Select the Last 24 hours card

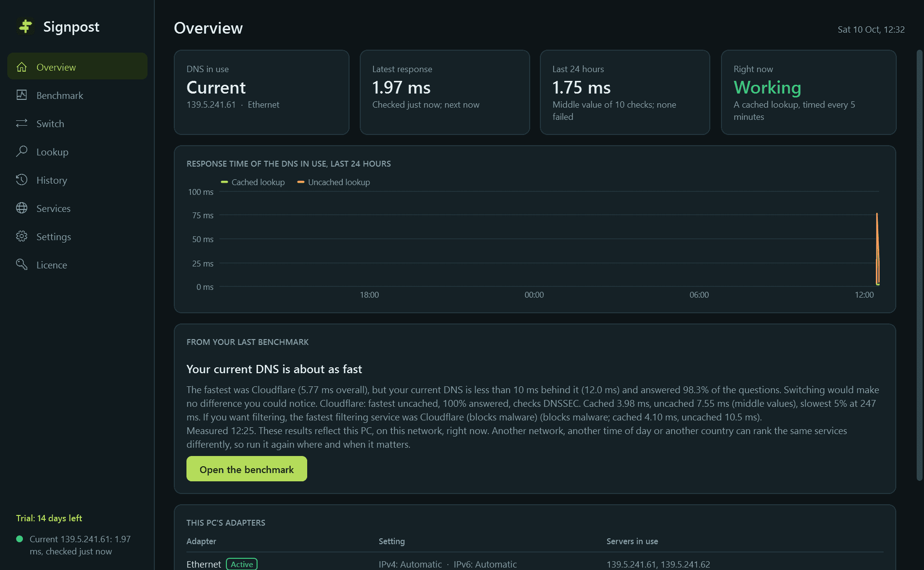[x=625, y=92]
